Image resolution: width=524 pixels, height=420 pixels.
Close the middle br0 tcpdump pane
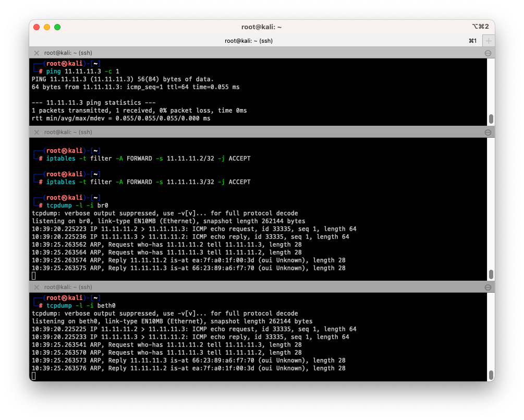(x=37, y=132)
